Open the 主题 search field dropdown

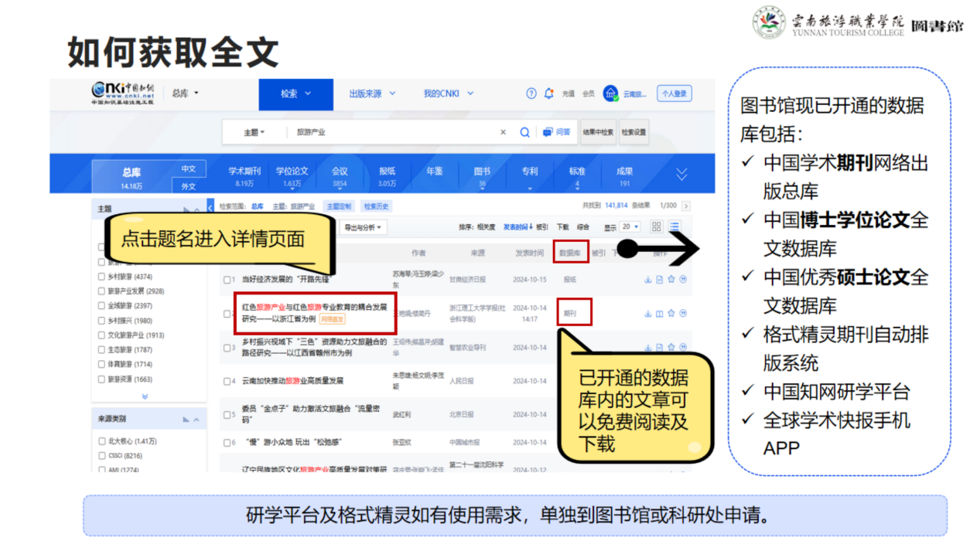[254, 132]
